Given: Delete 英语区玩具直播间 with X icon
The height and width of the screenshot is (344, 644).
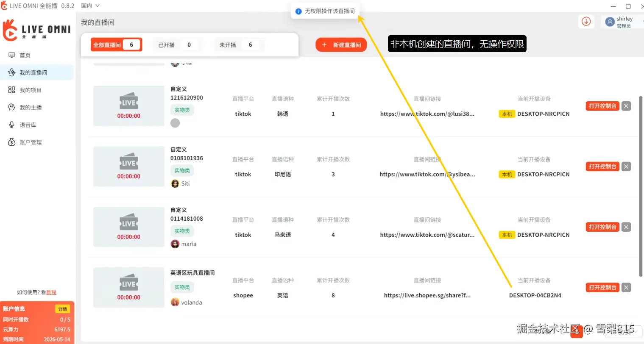Looking at the screenshot, I should [626, 288].
